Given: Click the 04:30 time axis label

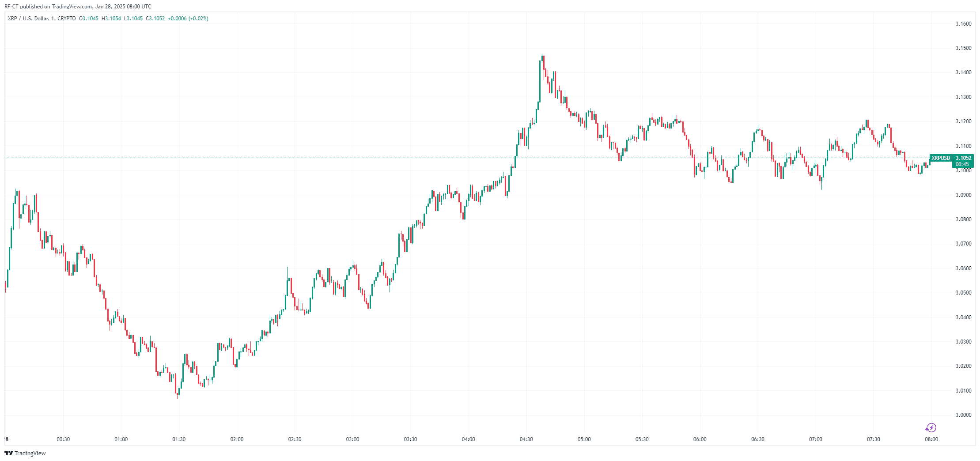Looking at the screenshot, I should [526, 439].
